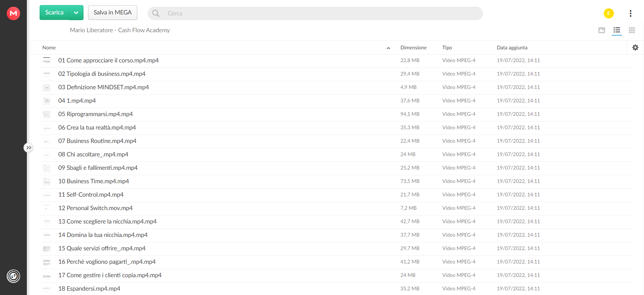Click thumbnail of 03 Definizione MINDSET video
644x295 pixels.
click(x=47, y=88)
